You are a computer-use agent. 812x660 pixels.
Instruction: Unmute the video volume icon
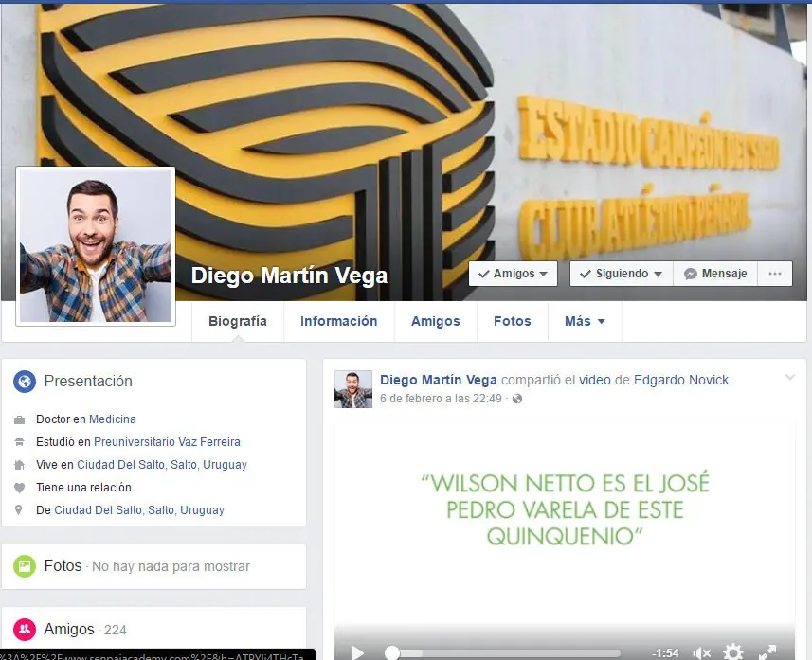(x=701, y=652)
